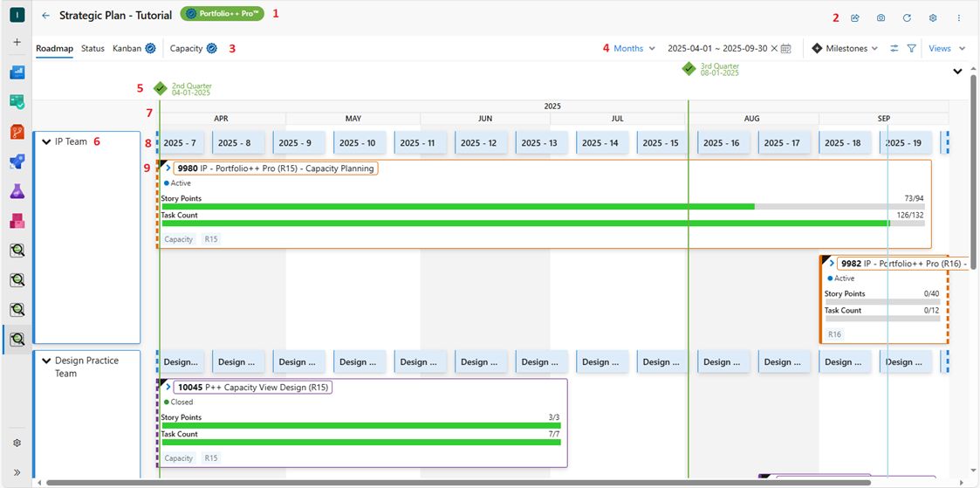980x488 pixels.
Task: Select the 2025 - 19 sprint card
Action: coord(904,142)
